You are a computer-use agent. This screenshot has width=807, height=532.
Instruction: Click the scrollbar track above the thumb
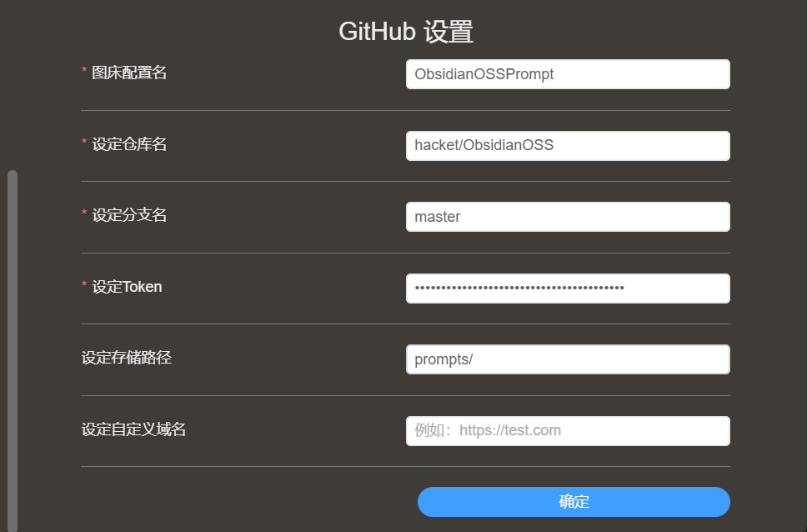click(x=13, y=85)
